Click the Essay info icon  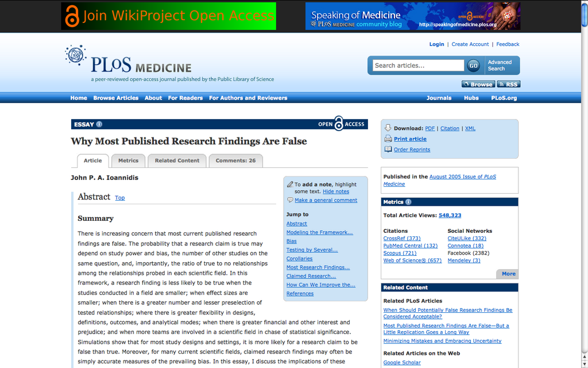[99, 124]
